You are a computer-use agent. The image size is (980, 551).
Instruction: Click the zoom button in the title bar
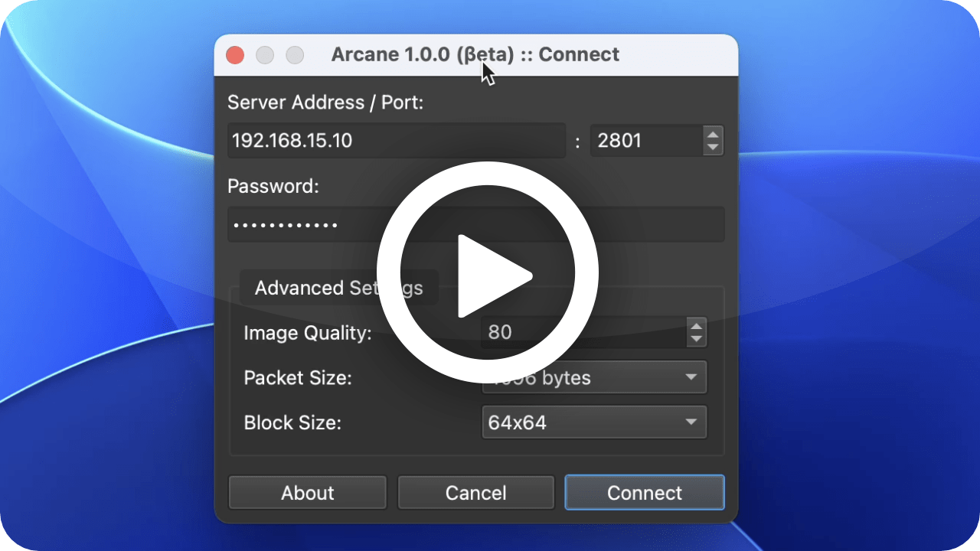[295, 55]
